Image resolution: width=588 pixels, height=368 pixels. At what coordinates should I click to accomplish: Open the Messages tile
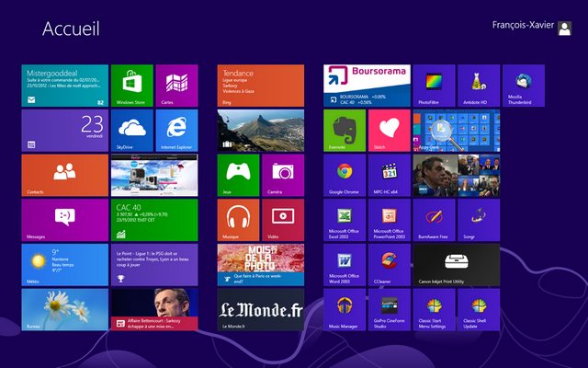(x=65, y=220)
